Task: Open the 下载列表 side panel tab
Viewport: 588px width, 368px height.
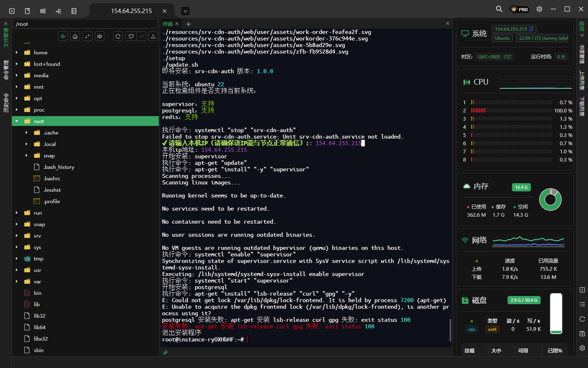Action: [x=582, y=106]
